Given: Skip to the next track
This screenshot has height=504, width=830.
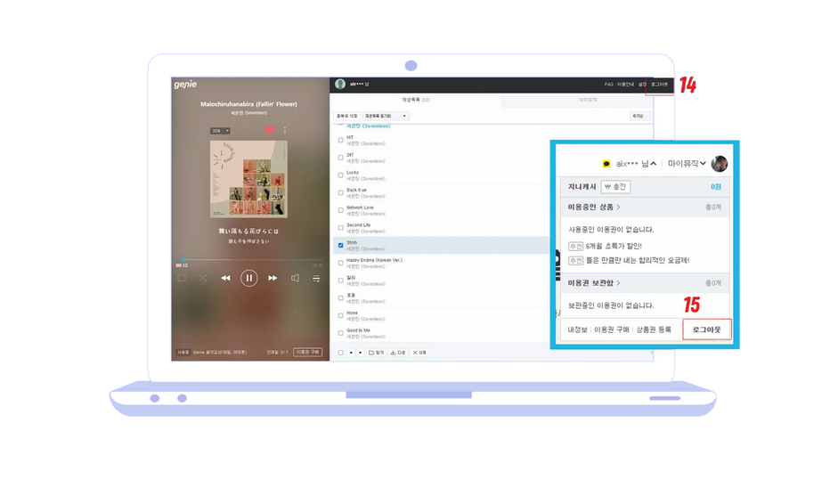Looking at the screenshot, I should click(x=273, y=278).
